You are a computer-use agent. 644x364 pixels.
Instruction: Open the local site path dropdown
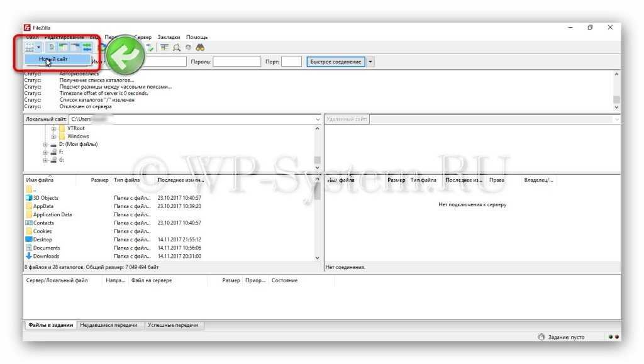(x=318, y=119)
